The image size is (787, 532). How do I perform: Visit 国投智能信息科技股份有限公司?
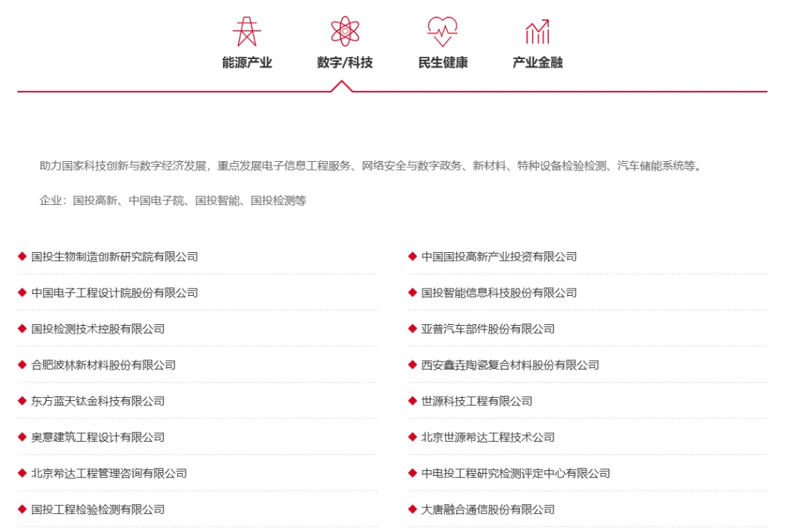[x=499, y=293]
